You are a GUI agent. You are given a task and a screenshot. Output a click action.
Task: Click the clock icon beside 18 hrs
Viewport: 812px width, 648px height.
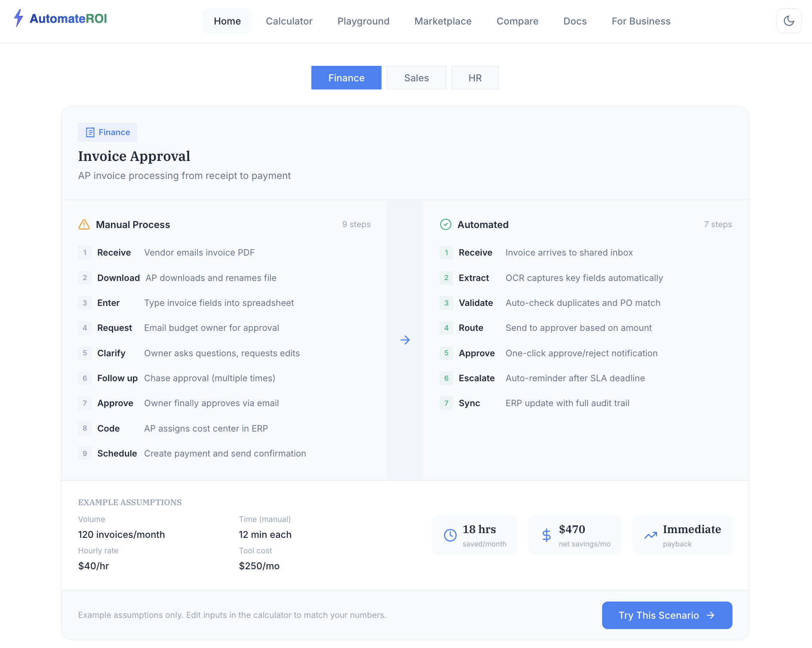[450, 535]
